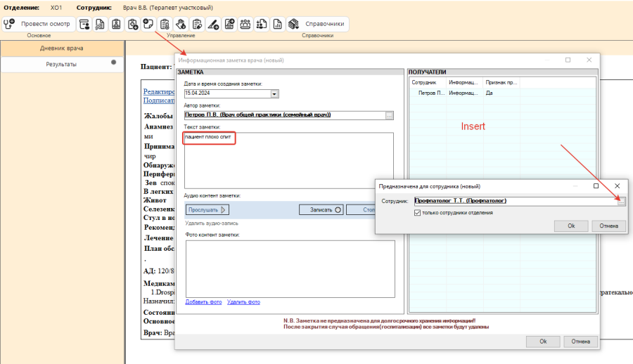Click the stacked books Справочники icon
The image size is (633, 364).
tap(293, 24)
